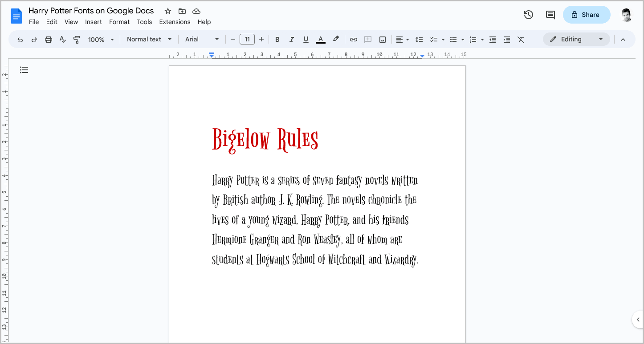Open the font family dropdown
Image resolution: width=644 pixels, height=344 pixels.
201,39
